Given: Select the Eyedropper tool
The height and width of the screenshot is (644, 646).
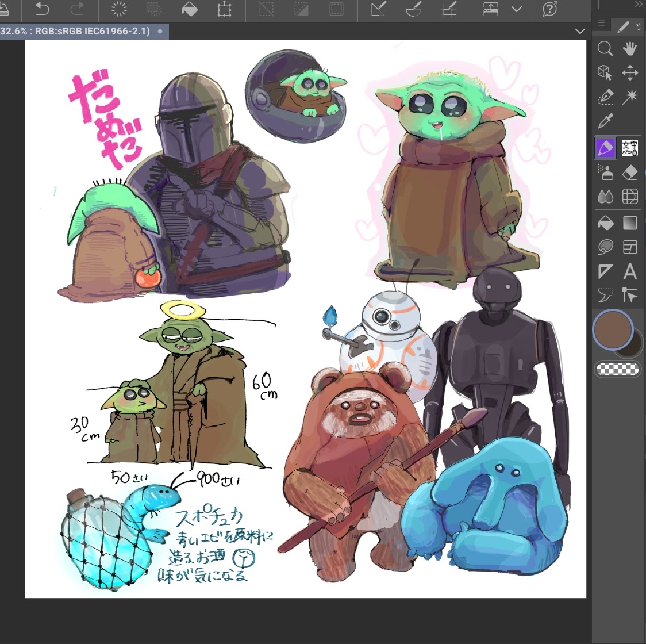Looking at the screenshot, I should (x=605, y=121).
